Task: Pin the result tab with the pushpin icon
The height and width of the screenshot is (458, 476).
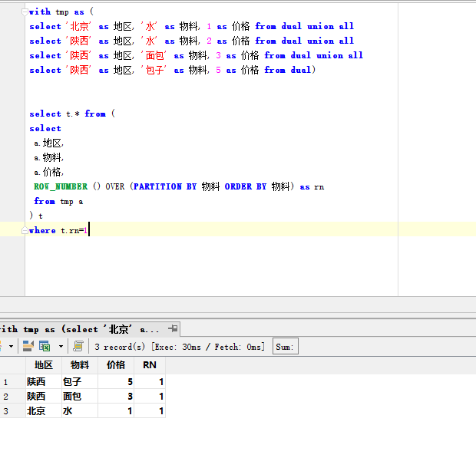Action: click(x=173, y=328)
